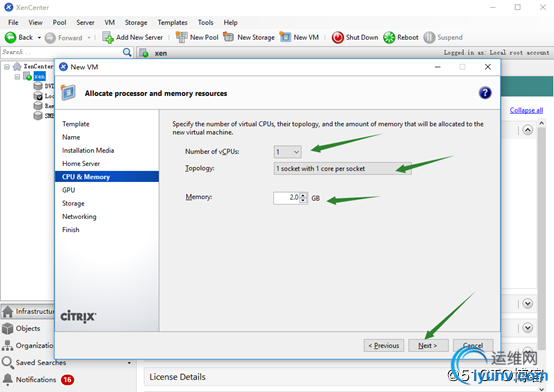Open Saved Searches panel
554x392 pixels.
41,362
